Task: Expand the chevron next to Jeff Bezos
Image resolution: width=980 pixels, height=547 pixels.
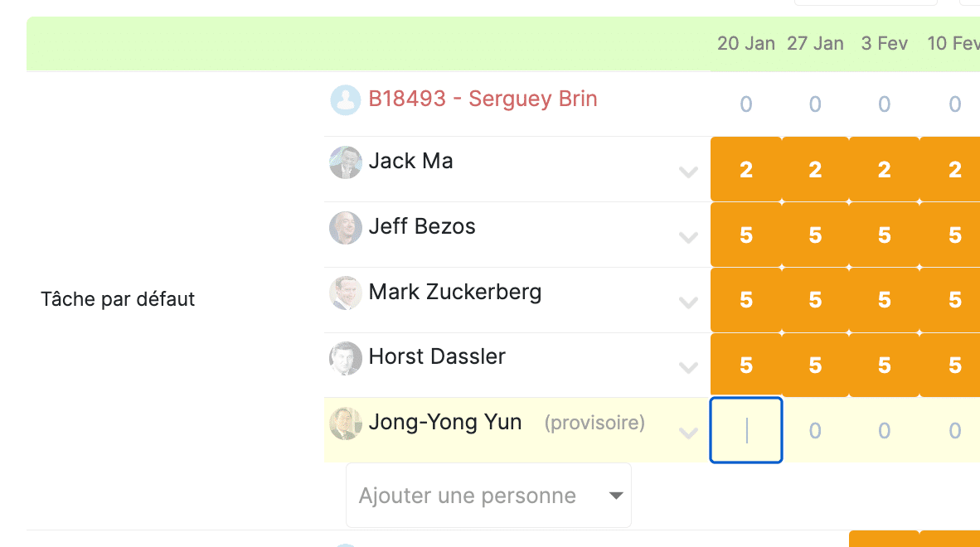Action: coord(688,238)
